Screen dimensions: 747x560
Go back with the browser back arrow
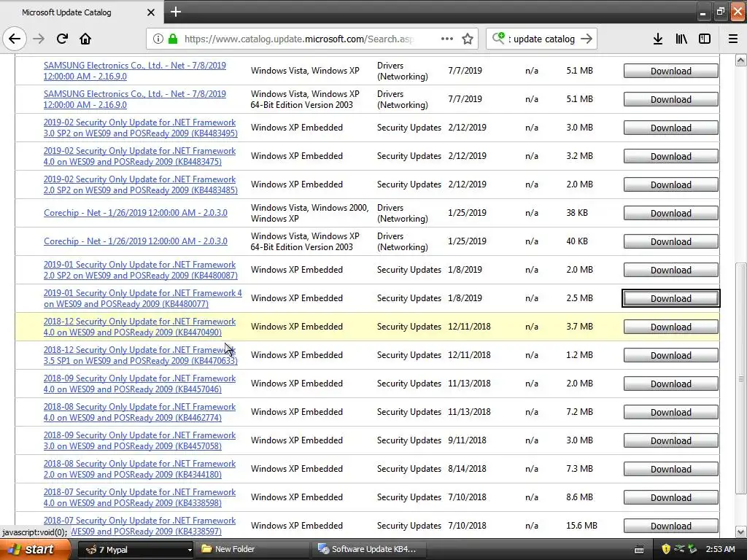(x=15, y=39)
